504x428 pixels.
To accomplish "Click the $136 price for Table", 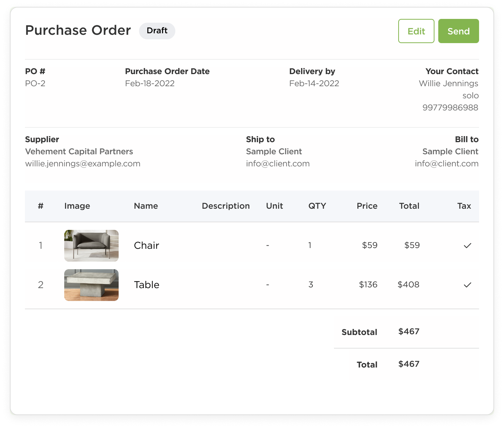I will click(x=368, y=284).
